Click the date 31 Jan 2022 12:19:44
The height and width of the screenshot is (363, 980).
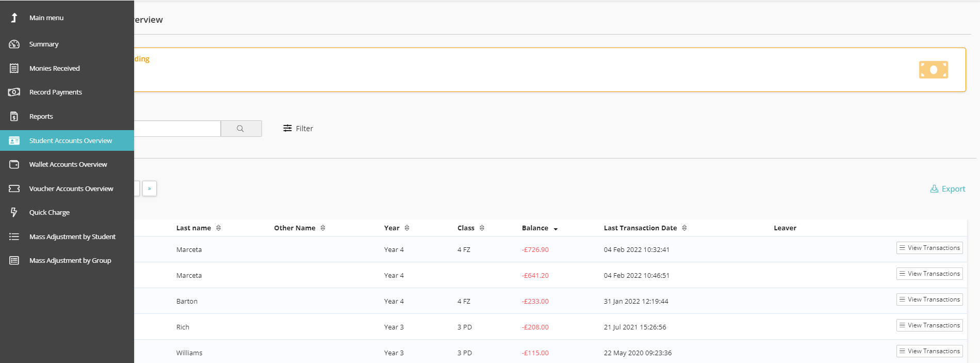tap(636, 302)
